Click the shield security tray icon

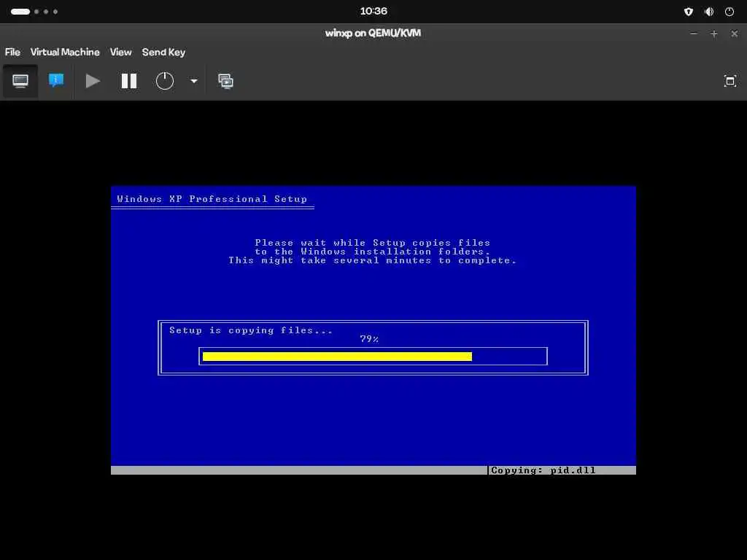point(689,12)
